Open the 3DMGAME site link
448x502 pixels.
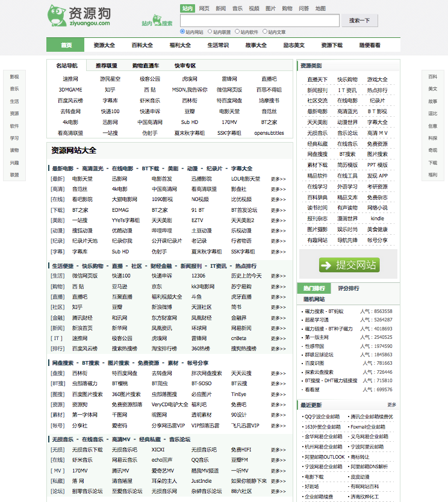(70, 90)
